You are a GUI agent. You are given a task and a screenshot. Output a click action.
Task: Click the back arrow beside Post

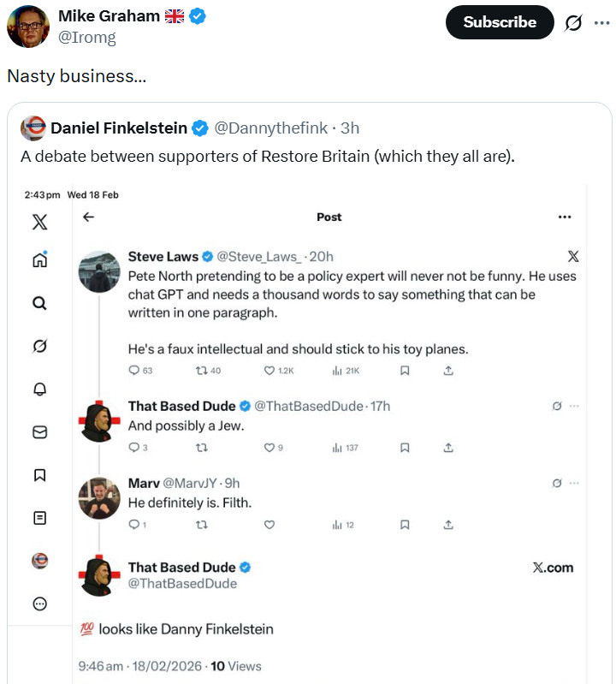click(88, 217)
